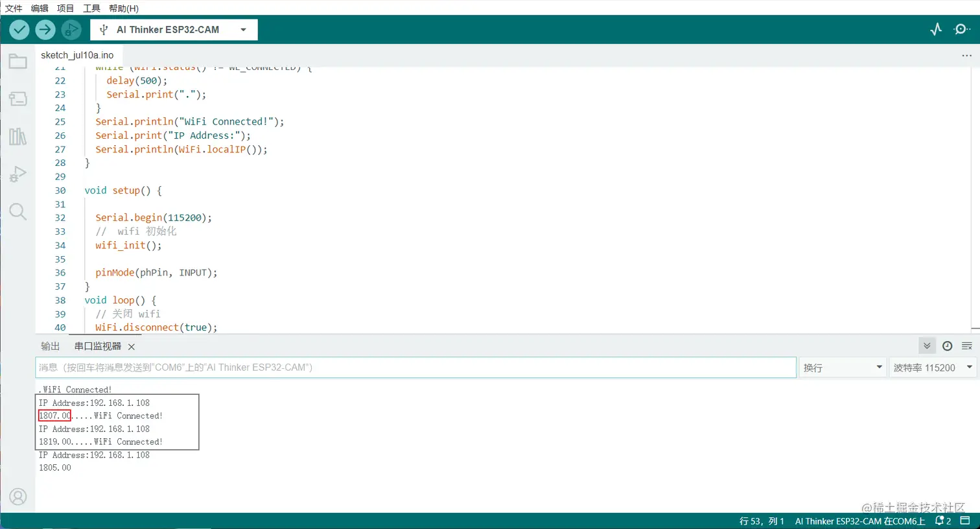Open the Library Manager sidebar icon
The width and height of the screenshot is (980, 529).
pyautogui.click(x=18, y=136)
